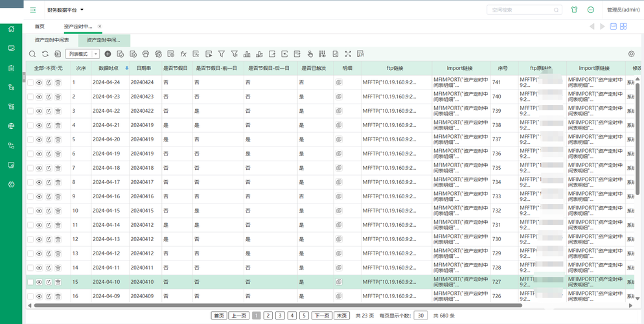This screenshot has height=324, width=644.
Task: Open table settings gear at right of toolbar
Action: pos(631,54)
